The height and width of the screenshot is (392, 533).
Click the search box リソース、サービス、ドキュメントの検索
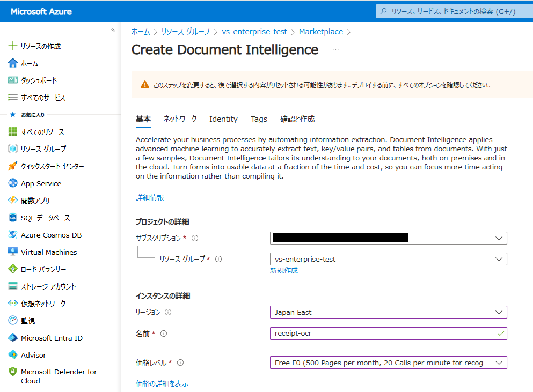[x=454, y=11]
